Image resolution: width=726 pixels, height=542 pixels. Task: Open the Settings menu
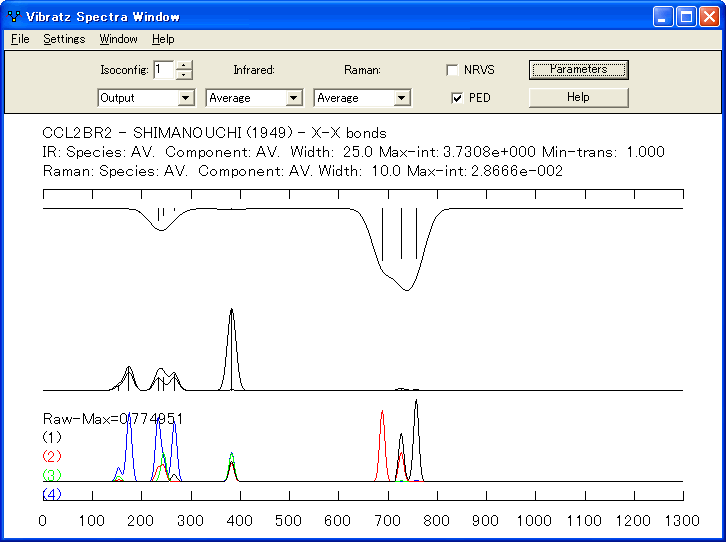pos(64,39)
